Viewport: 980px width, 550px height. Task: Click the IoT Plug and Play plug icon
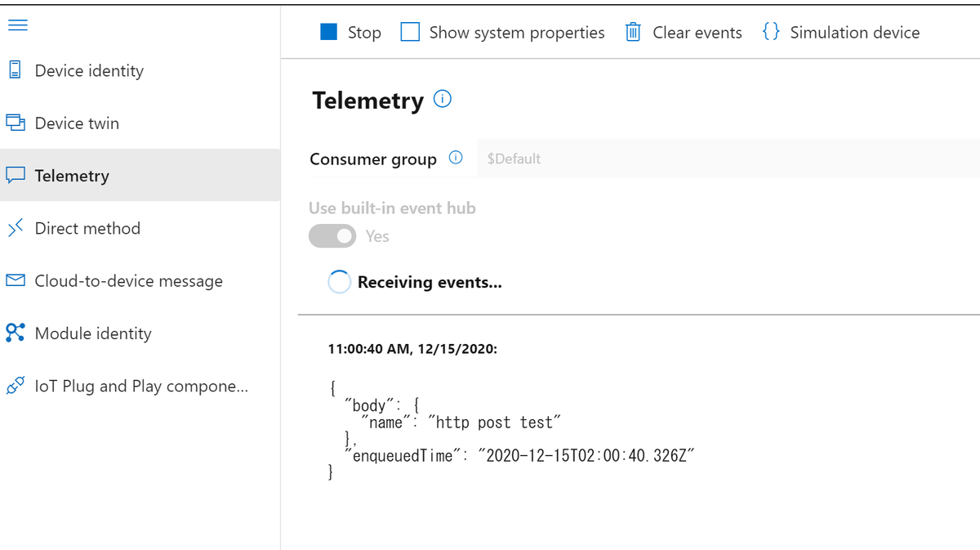pyautogui.click(x=16, y=386)
